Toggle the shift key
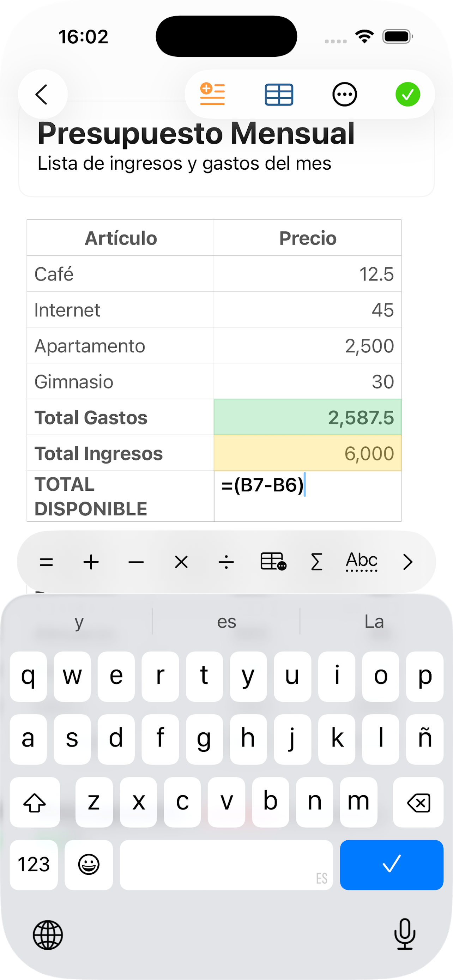Screen dimensions: 453x980 coord(35,802)
